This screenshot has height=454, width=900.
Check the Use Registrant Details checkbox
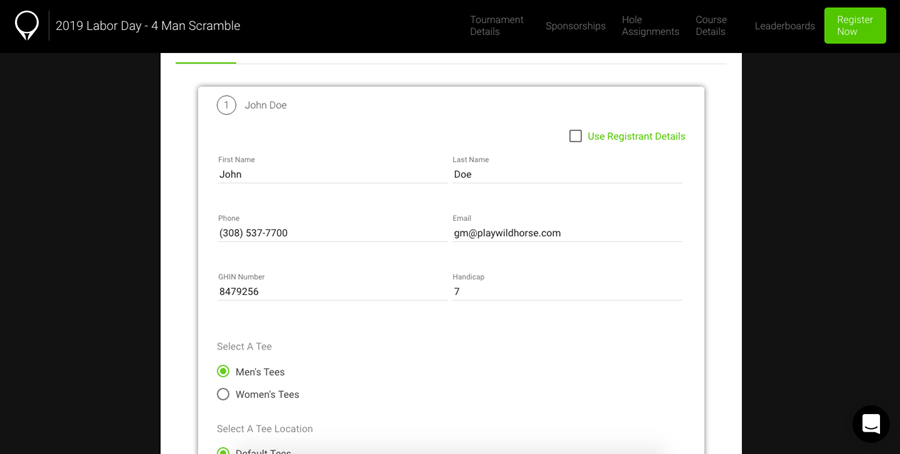point(575,136)
